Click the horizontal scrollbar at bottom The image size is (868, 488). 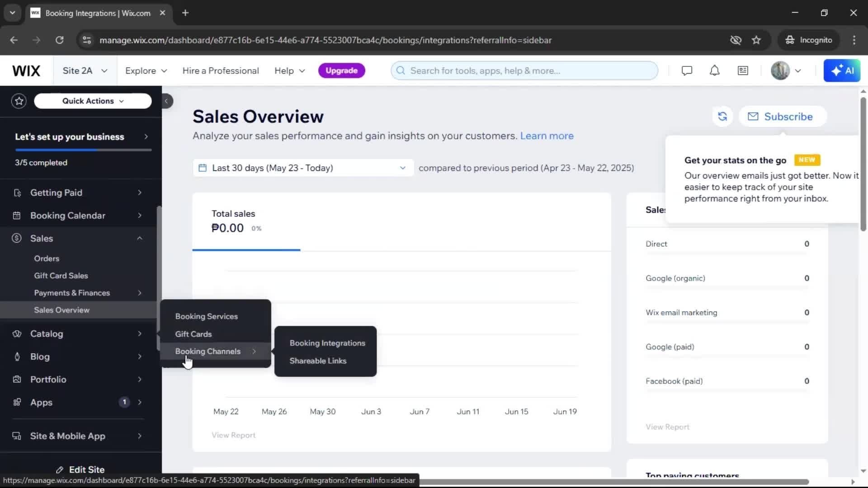[x=613, y=482]
